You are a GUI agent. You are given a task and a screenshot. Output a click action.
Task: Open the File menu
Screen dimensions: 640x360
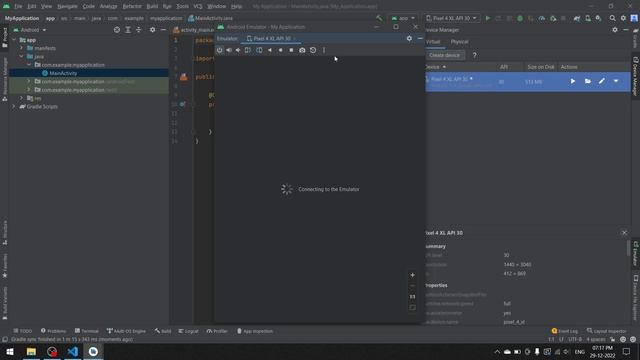pos(18,7)
